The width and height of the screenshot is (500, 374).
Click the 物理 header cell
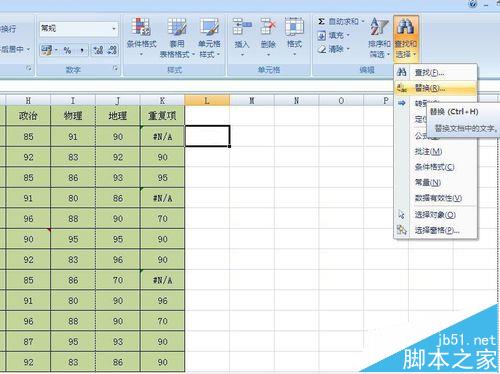click(x=73, y=116)
